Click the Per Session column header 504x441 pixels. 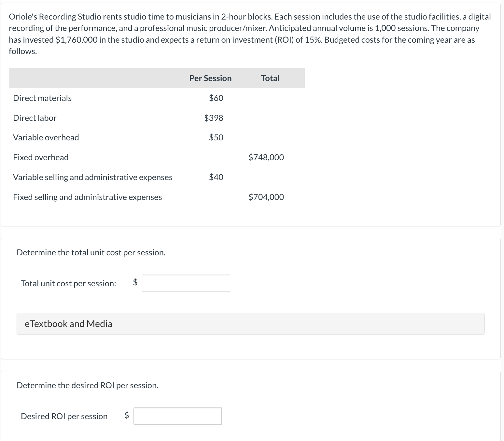coord(210,78)
